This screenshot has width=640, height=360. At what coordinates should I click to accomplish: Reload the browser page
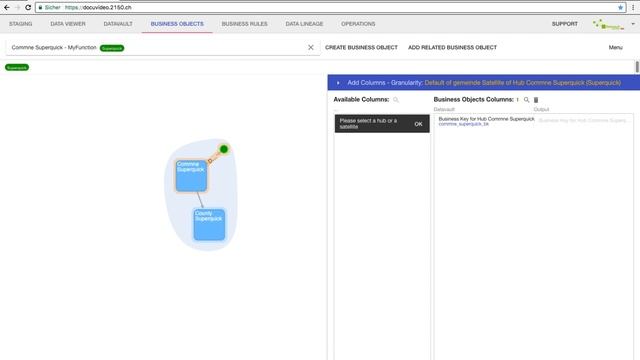28,7
